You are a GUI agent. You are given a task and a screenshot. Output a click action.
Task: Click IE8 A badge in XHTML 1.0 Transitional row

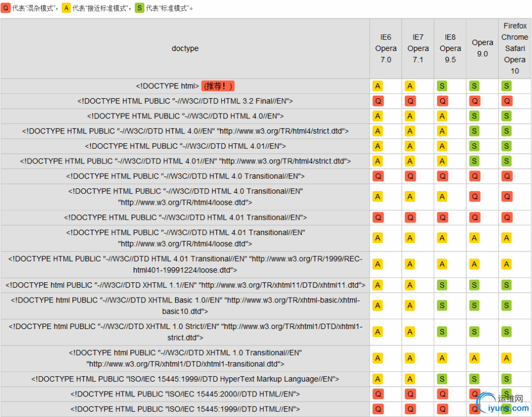pos(442,358)
